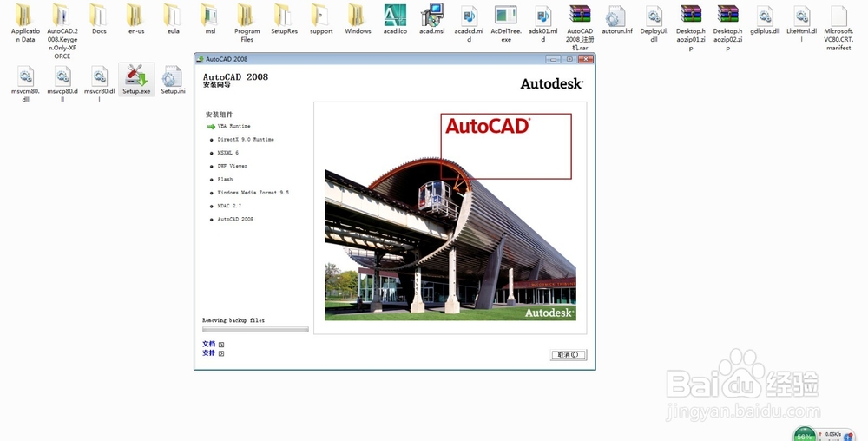Select the acad.ico file
This screenshot has width=868, height=441.
click(395, 19)
